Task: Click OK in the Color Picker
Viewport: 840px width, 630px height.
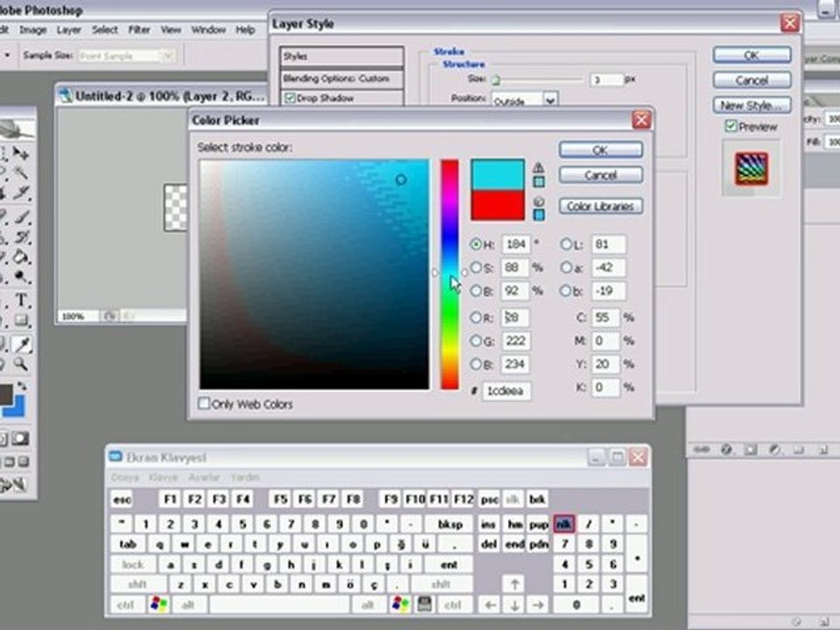Action: (600, 150)
